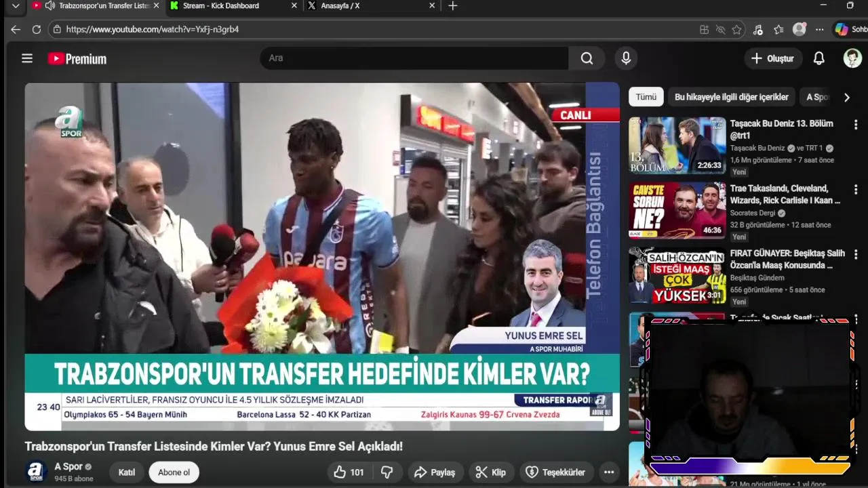Open a new browser tab
The width and height of the screenshot is (868, 488).
tap(453, 5)
